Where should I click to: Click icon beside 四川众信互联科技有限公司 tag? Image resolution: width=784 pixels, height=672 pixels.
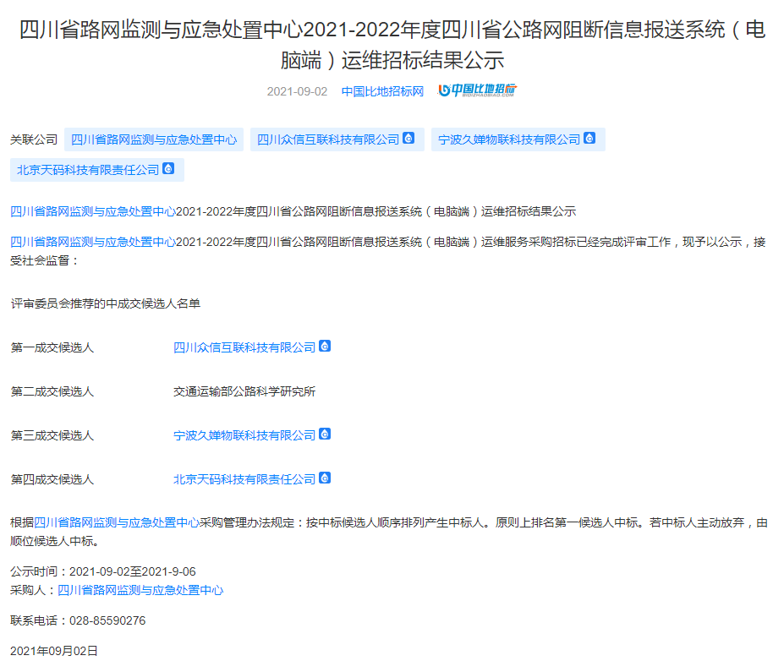[x=408, y=138]
